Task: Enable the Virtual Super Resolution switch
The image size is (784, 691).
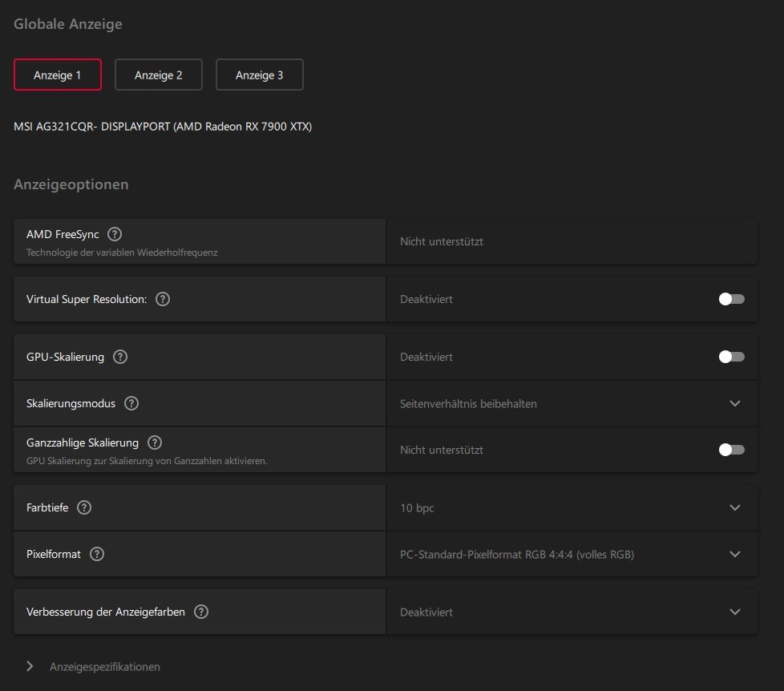Action: click(732, 299)
